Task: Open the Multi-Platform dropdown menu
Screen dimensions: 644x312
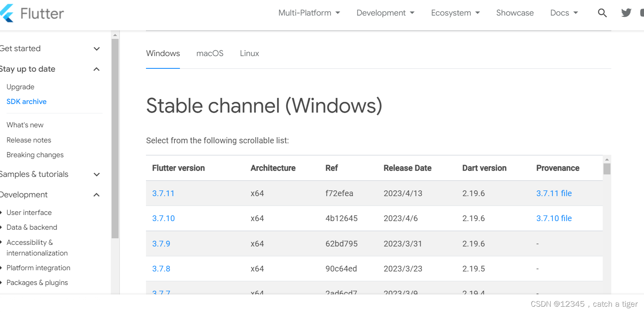Action: (x=309, y=13)
